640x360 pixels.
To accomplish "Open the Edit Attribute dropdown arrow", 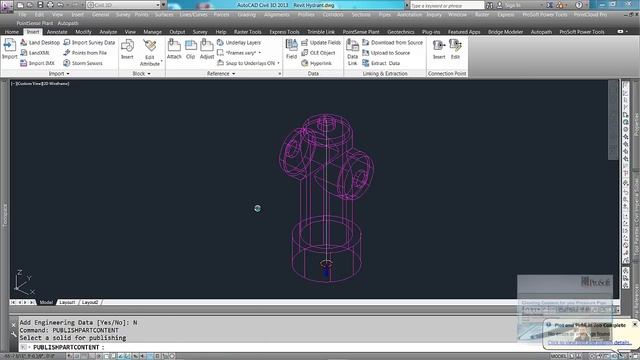I will pyautogui.click(x=162, y=61).
